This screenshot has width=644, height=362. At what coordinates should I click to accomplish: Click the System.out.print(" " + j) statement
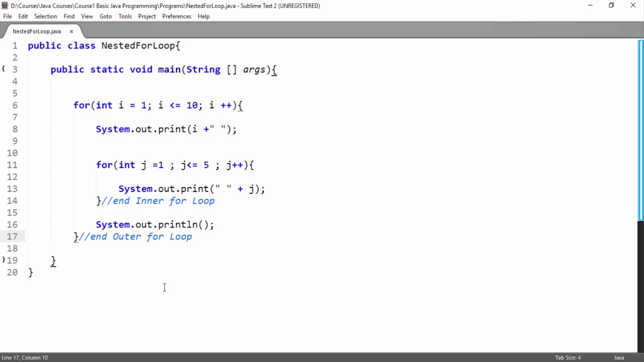[192, 189]
